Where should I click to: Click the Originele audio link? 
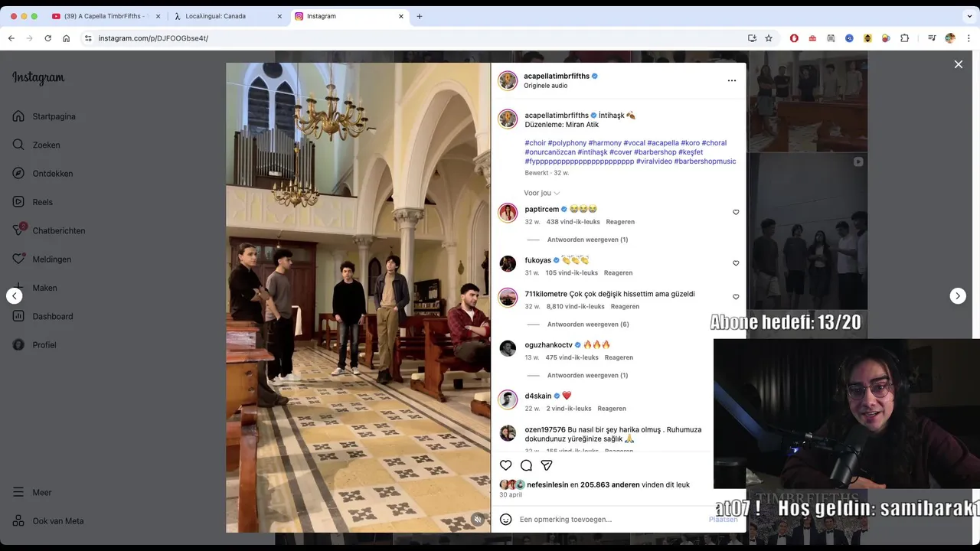545,86
